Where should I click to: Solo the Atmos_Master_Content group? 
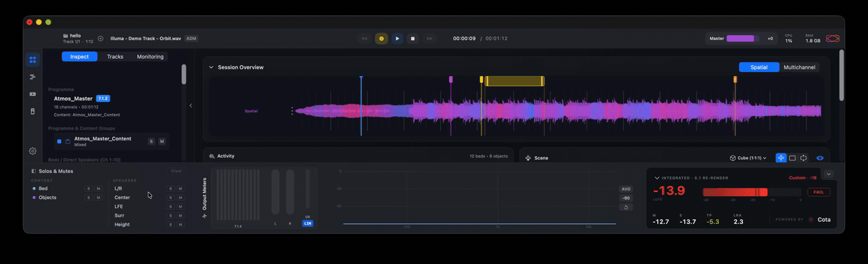(151, 141)
